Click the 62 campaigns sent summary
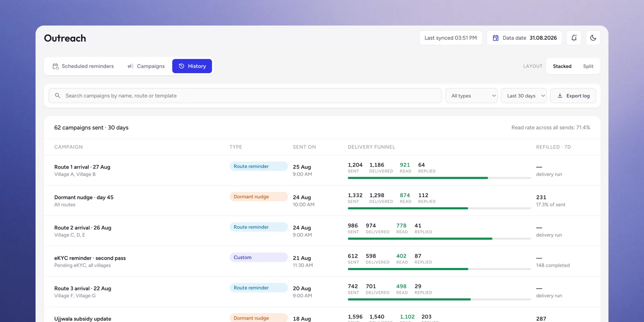 [x=91, y=128]
